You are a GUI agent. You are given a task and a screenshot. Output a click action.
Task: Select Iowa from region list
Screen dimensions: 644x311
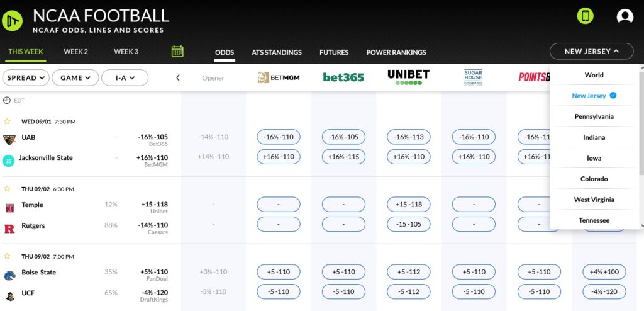pos(594,158)
